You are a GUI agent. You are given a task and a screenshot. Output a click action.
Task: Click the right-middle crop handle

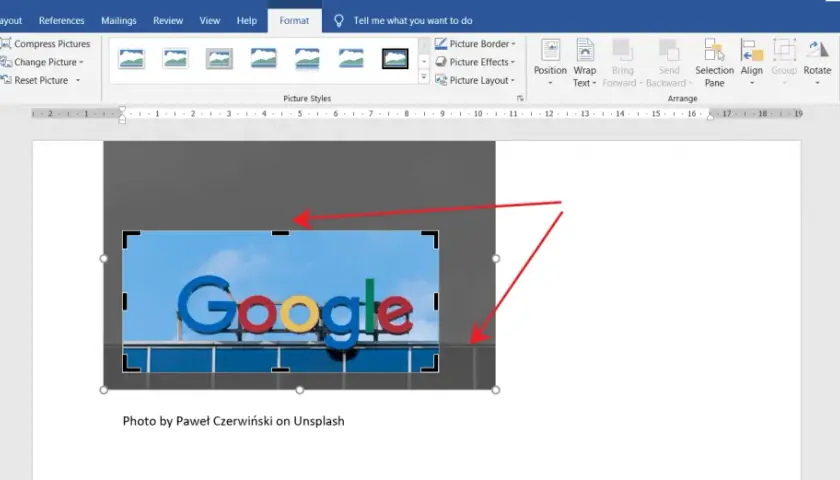[x=436, y=301]
